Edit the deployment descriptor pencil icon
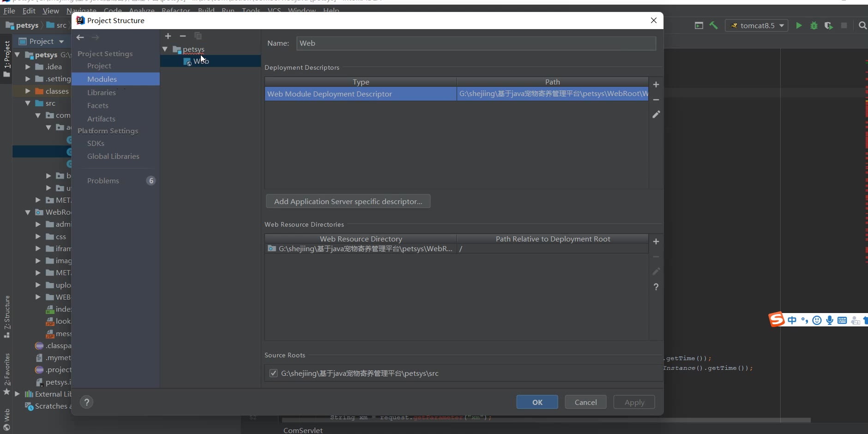This screenshot has height=434, width=868. tap(656, 114)
